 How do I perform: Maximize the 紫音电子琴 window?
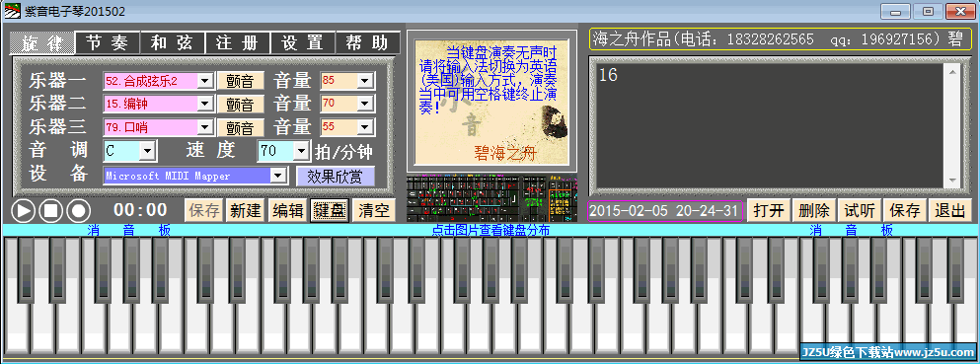[x=928, y=11]
